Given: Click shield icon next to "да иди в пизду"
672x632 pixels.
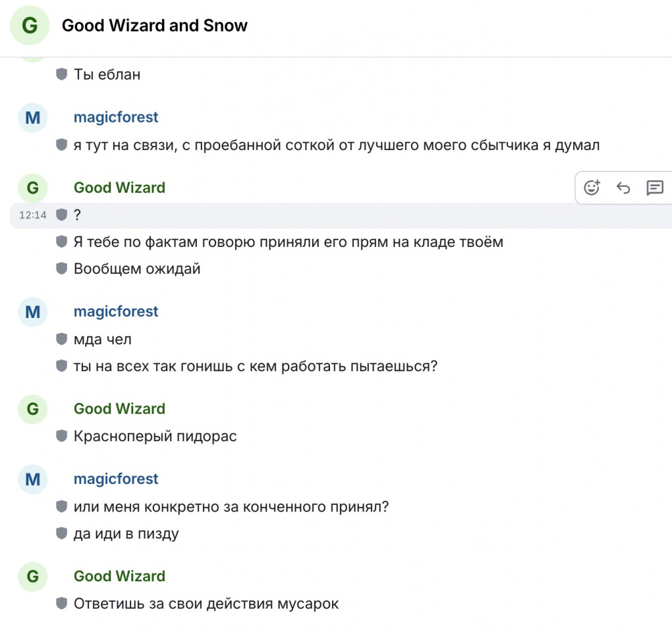Looking at the screenshot, I should coord(62,533).
